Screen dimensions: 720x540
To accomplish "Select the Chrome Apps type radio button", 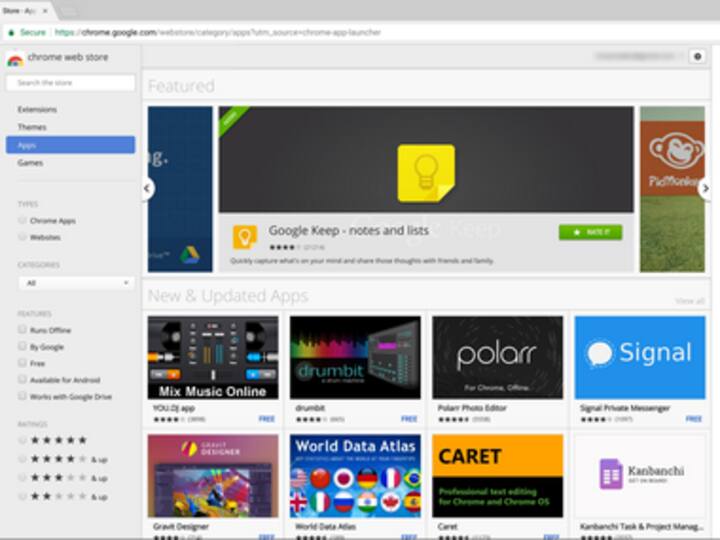I will tap(23, 221).
